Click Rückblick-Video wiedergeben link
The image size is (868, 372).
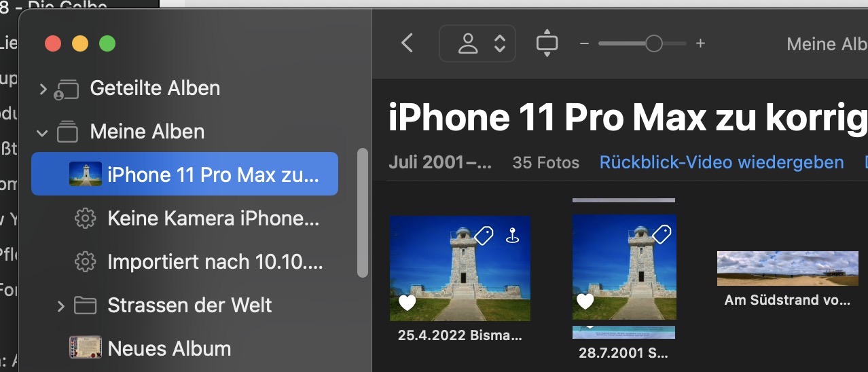[721, 163]
